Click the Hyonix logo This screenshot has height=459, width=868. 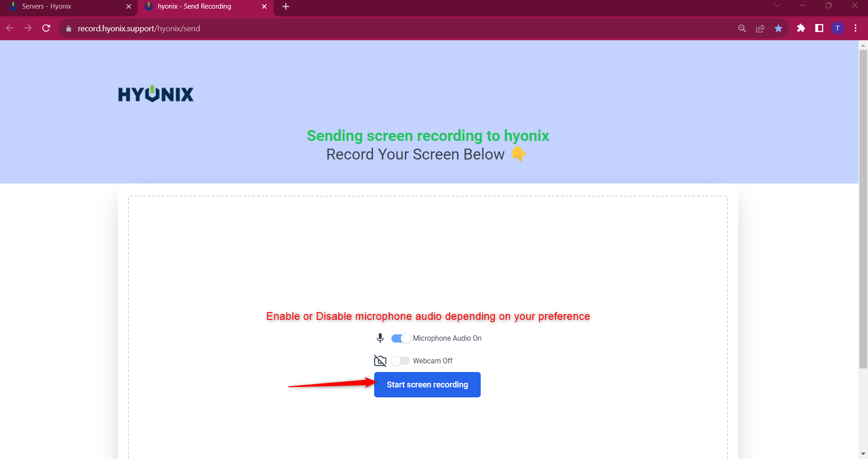[x=156, y=94]
